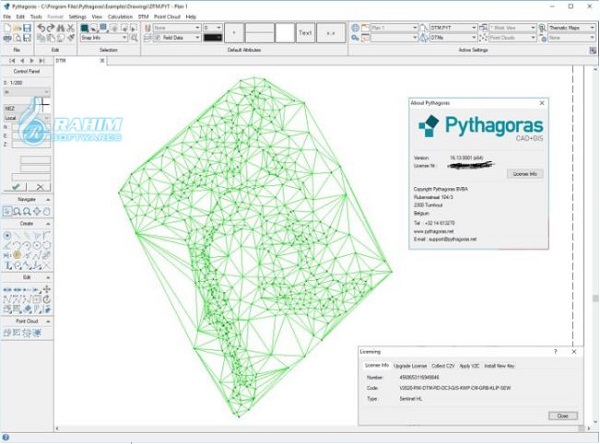Open the None line style dropdown

(177, 28)
